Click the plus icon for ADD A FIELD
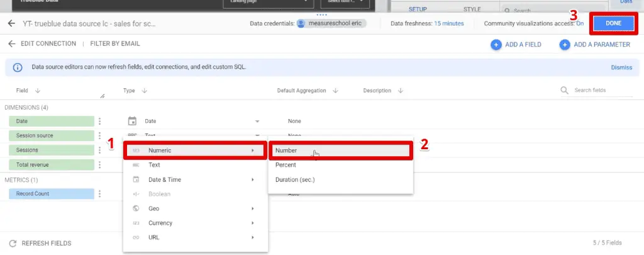644x255 pixels. 496,45
